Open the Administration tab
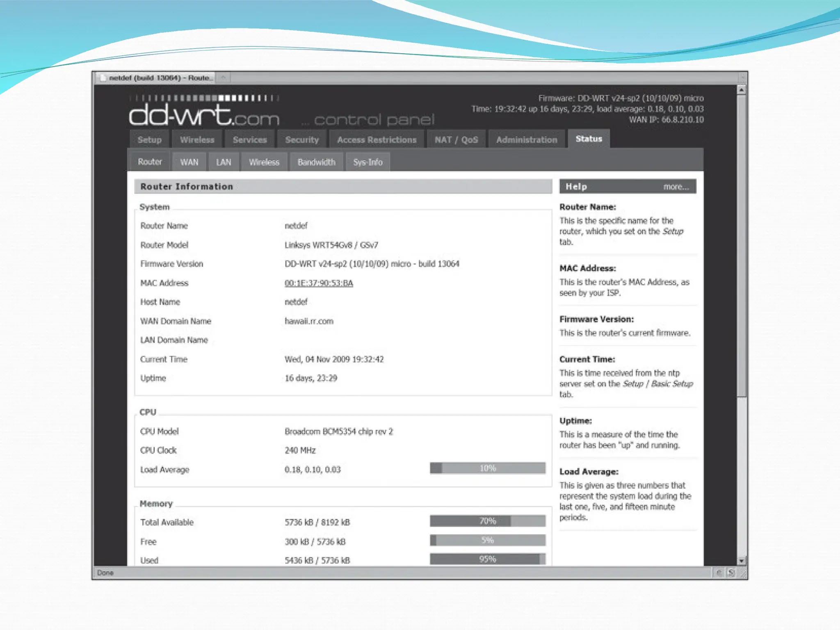This screenshot has width=840, height=630. click(527, 140)
